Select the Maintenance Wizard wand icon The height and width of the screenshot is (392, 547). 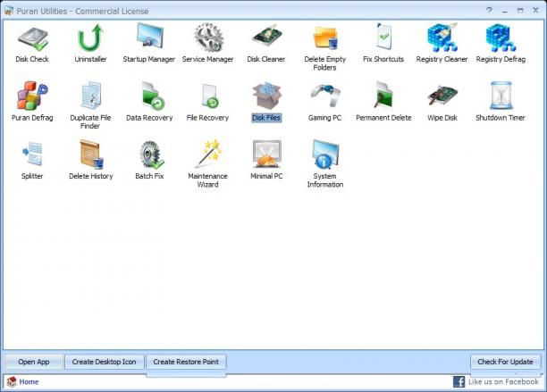[x=208, y=154]
